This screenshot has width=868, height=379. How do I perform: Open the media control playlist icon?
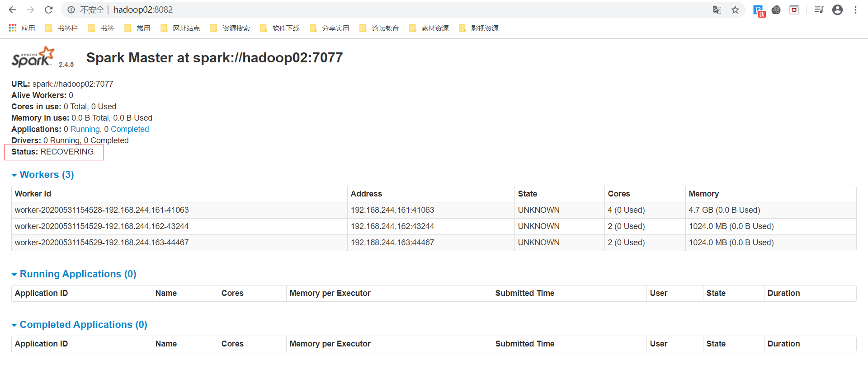coord(819,9)
